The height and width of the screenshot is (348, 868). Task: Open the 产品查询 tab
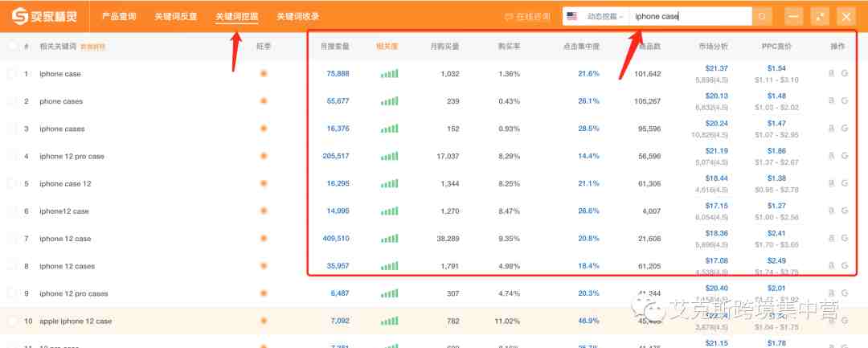pos(119,17)
